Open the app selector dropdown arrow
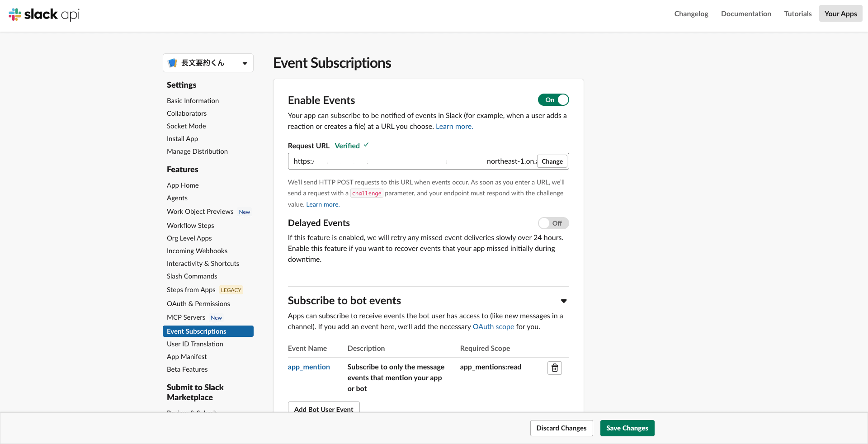Image resolution: width=868 pixels, height=444 pixels. pyautogui.click(x=245, y=63)
